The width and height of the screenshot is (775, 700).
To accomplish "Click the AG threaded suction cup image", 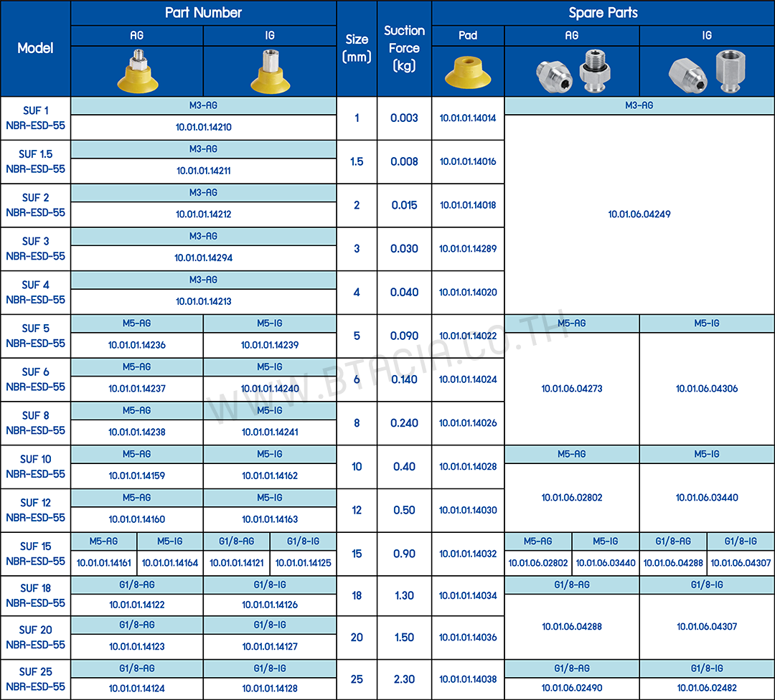I will pyautogui.click(x=137, y=71).
